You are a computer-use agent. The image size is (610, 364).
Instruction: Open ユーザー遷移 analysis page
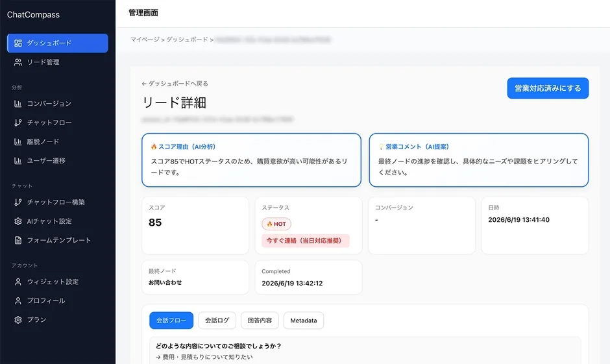tap(58, 161)
